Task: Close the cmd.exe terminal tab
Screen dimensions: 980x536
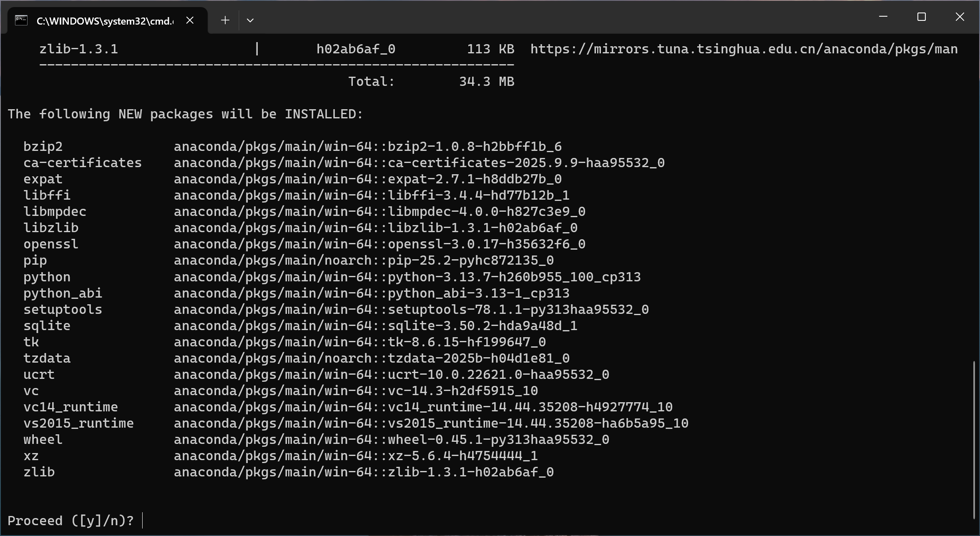Action: pos(190,20)
